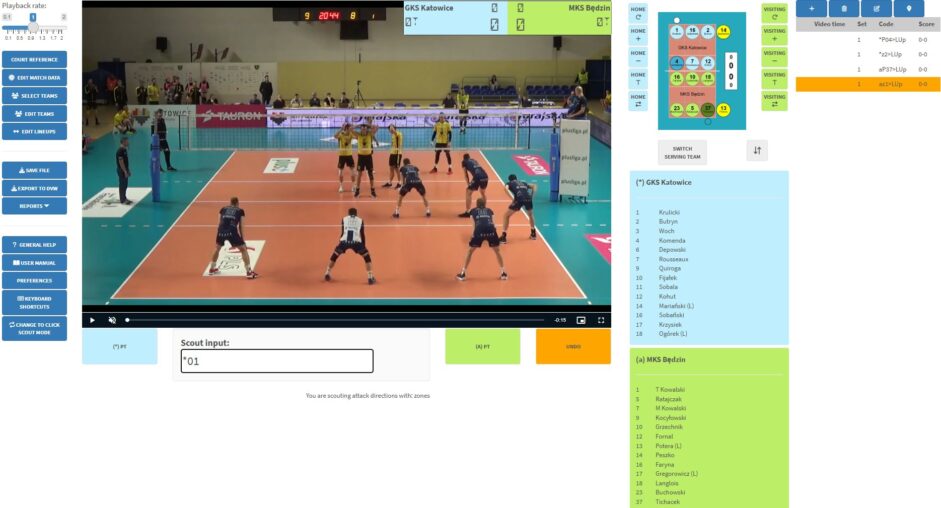Click the Scout input text field
The image size is (941, 508).
click(276, 361)
